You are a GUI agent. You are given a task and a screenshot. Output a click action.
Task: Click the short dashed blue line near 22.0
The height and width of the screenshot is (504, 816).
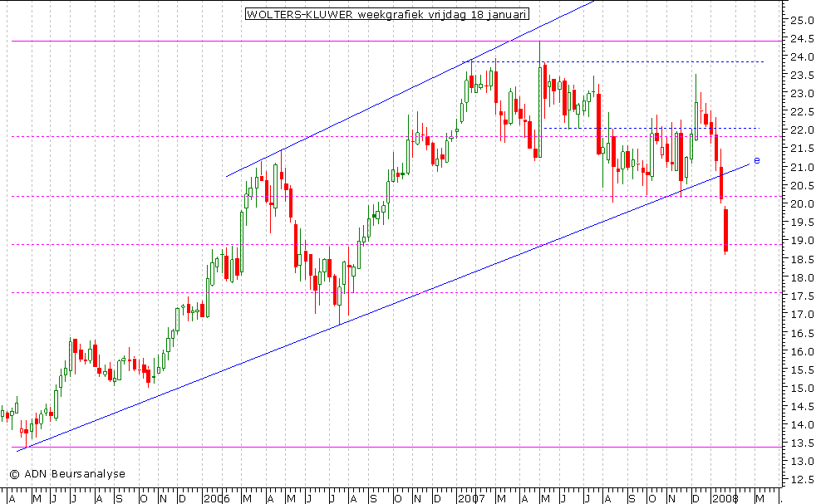[x=648, y=128]
